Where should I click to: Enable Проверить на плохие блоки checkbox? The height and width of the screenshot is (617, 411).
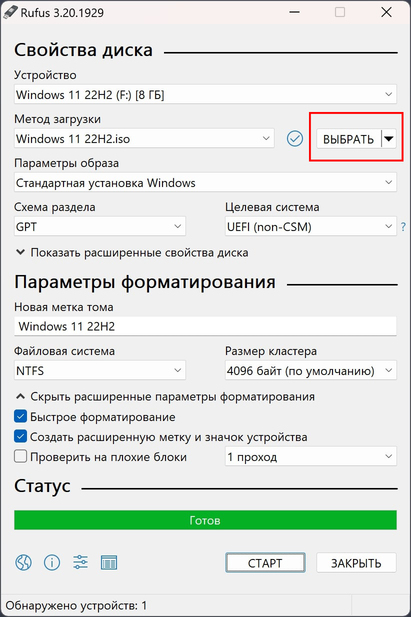tap(20, 456)
